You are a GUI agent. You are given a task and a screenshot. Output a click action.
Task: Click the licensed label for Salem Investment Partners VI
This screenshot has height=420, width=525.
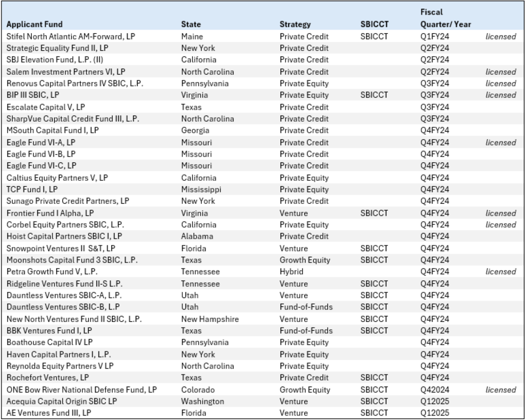(500, 72)
